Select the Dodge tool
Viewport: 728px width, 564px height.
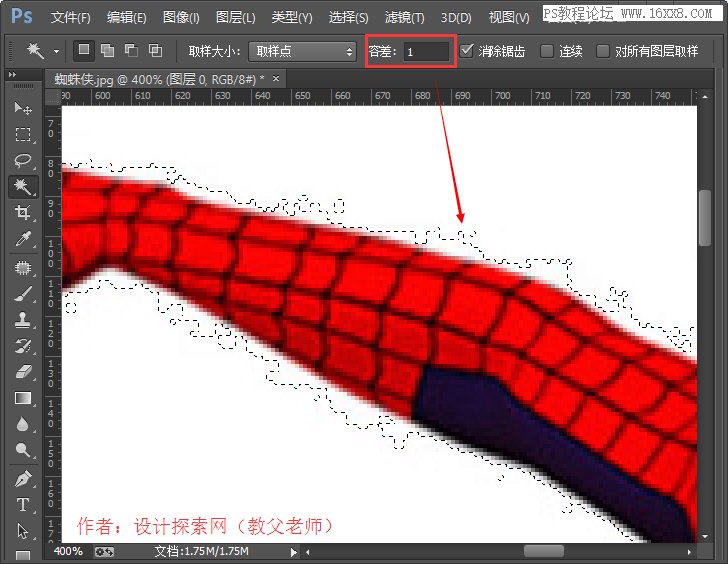pyautogui.click(x=23, y=450)
